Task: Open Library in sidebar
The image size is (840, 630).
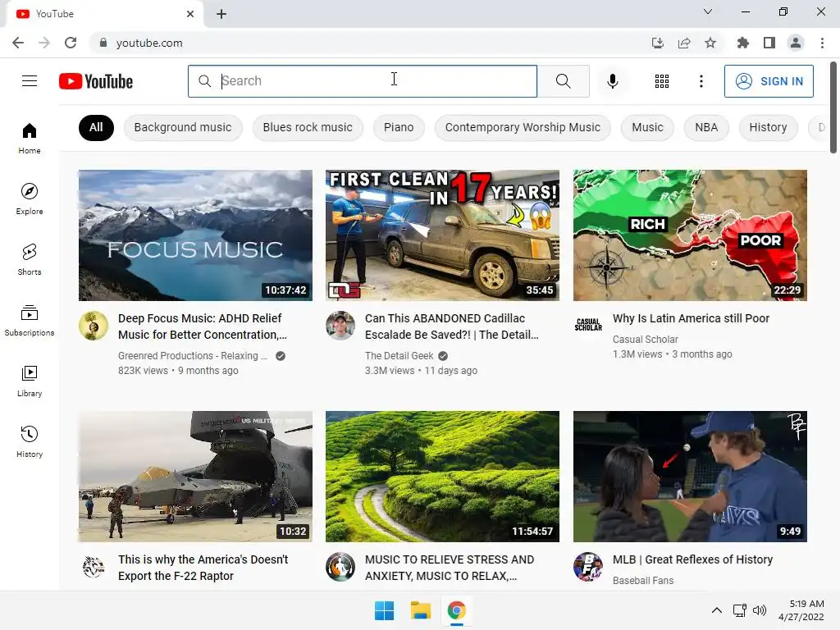Action: [30, 381]
